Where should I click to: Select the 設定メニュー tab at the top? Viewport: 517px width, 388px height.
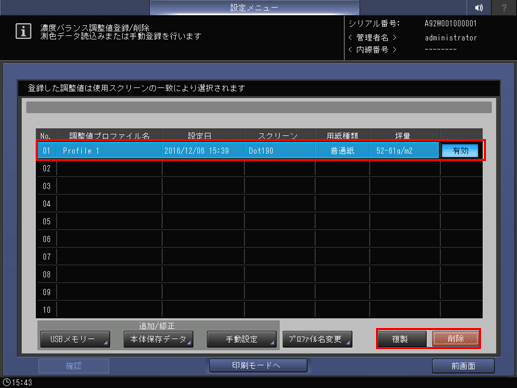tap(254, 7)
